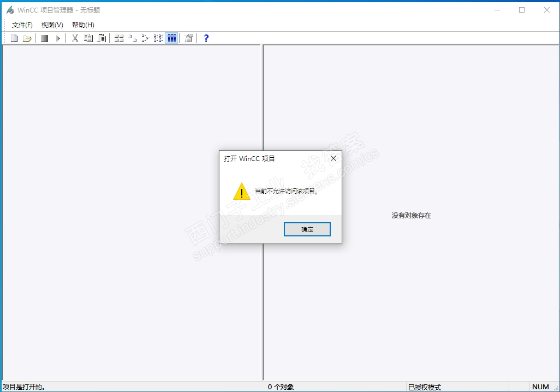This screenshot has width=560, height=392.
Task: Click the cut scissors icon
Action: click(75, 38)
